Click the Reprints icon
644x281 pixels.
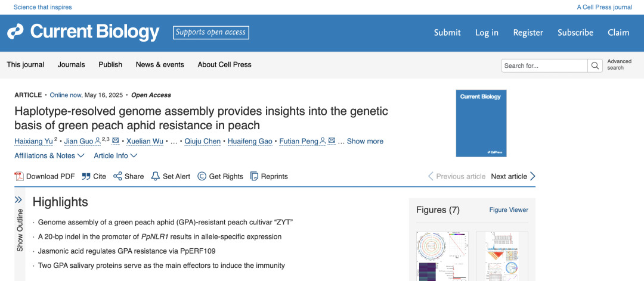254,176
